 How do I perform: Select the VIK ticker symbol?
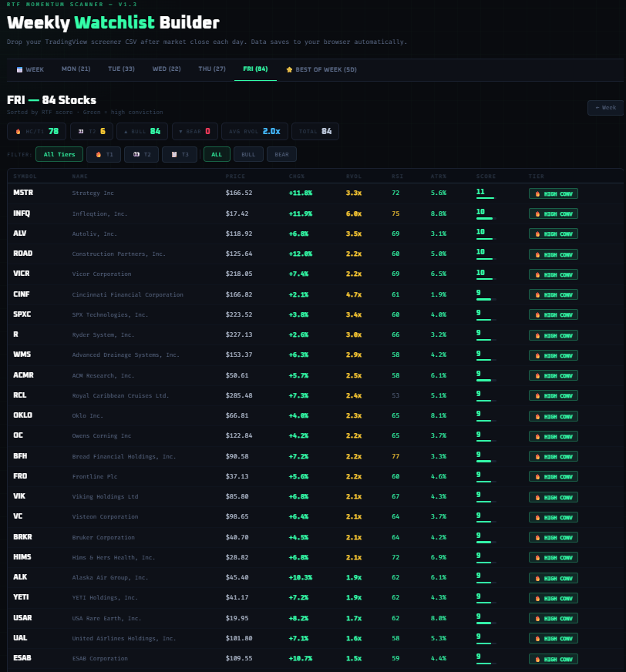19,496
